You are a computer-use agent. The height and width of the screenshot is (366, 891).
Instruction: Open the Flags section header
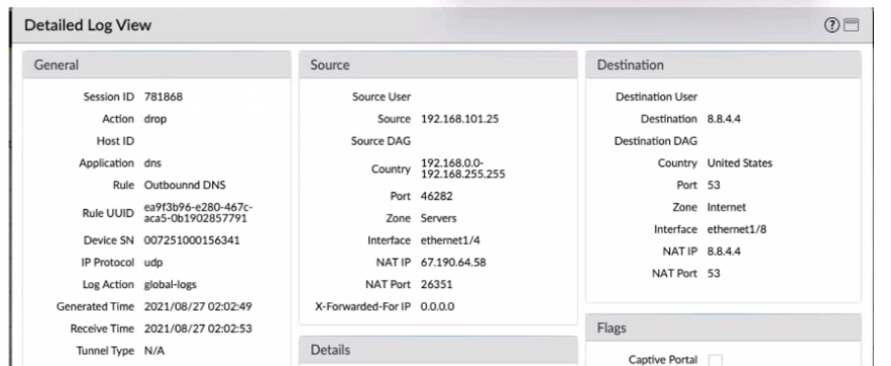pyautogui.click(x=723, y=328)
